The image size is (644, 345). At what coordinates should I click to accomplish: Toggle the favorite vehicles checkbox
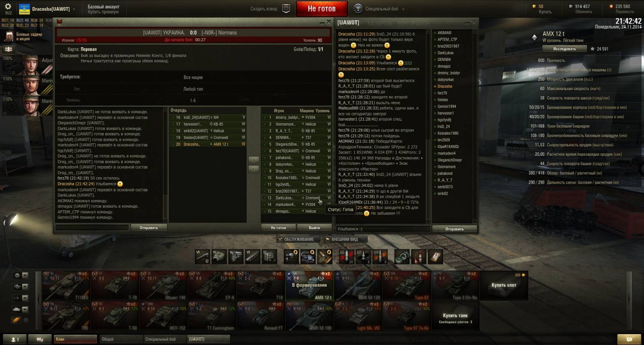26,320
